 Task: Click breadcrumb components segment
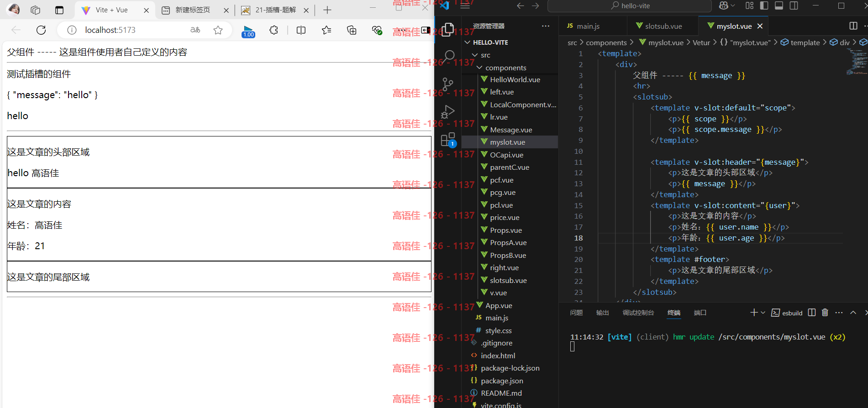[606, 42]
